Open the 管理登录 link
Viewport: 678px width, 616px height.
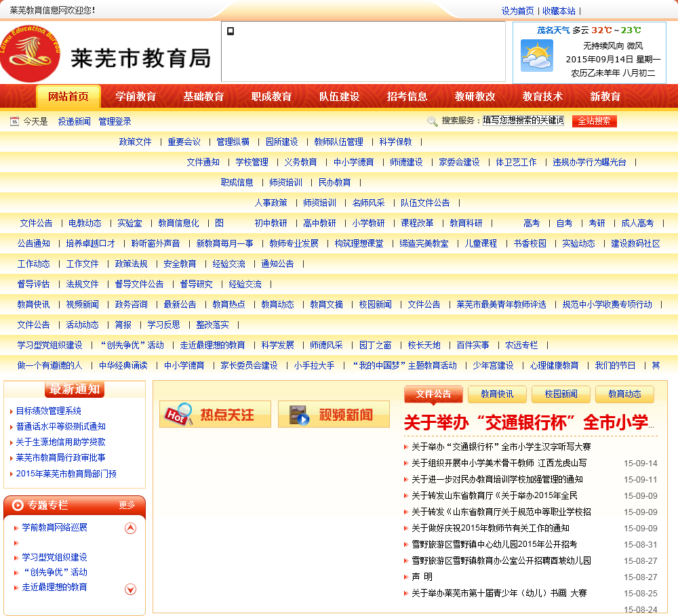[x=115, y=121]
